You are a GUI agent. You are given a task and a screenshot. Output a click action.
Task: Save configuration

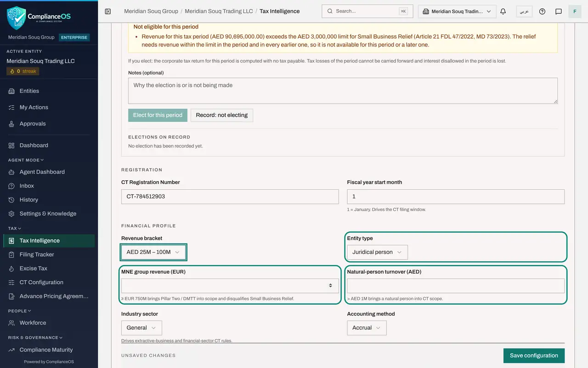pos(534,356)
